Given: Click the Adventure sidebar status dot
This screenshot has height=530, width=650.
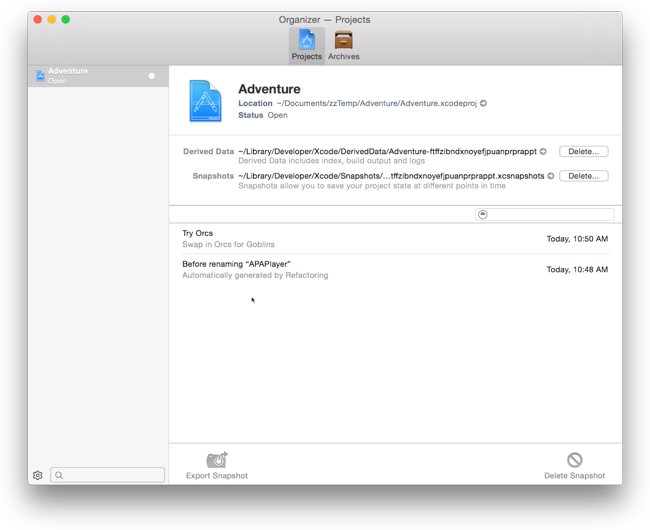Looking at the screenshot, I should (x=152, y=76).
